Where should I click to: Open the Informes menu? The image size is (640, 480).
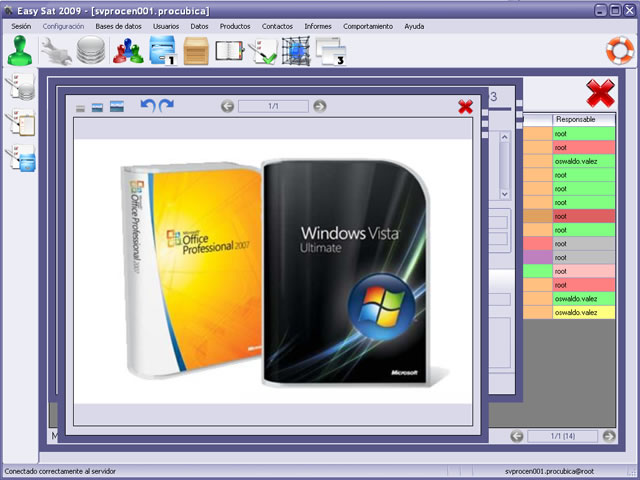tap(318, 26)
